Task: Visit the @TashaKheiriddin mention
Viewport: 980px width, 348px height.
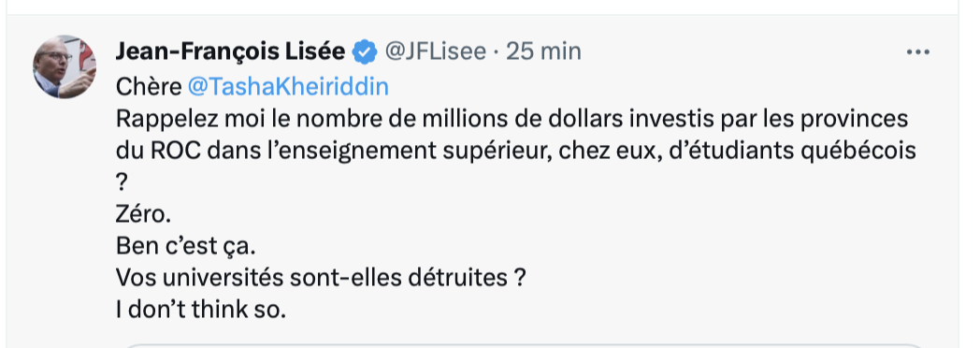Action: click(x=288, y=87)
